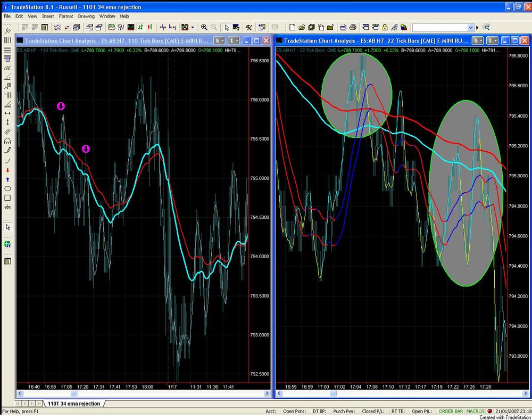Click the Open P/L: status bar entry
This screenshot has height=420, width=532.
422,411
